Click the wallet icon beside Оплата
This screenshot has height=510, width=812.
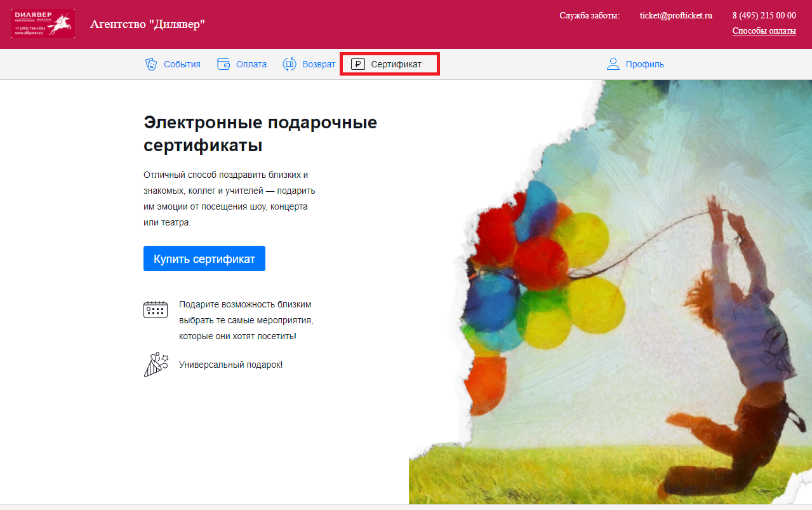pos(223,64)
